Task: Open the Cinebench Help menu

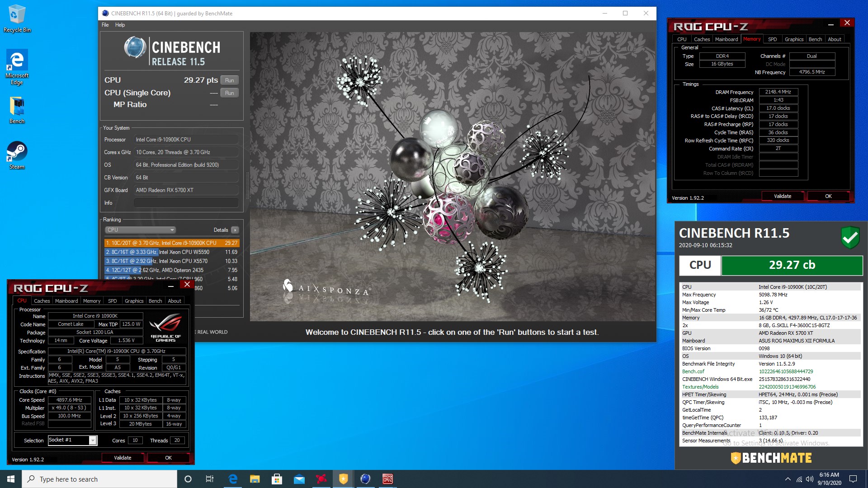Action: click(120, 25)
